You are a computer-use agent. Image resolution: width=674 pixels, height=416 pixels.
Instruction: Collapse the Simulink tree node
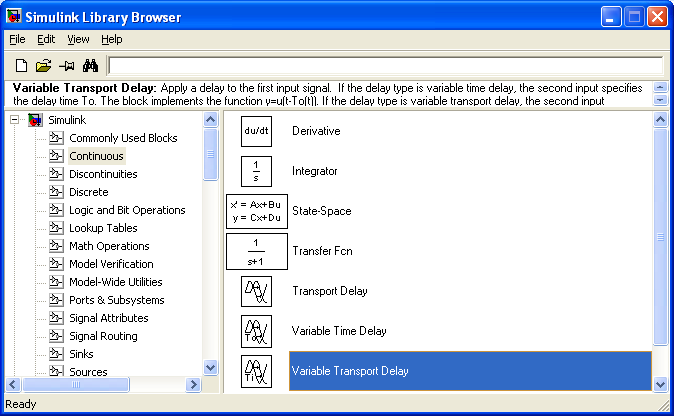pyautogui.click(x=15, y=119)
